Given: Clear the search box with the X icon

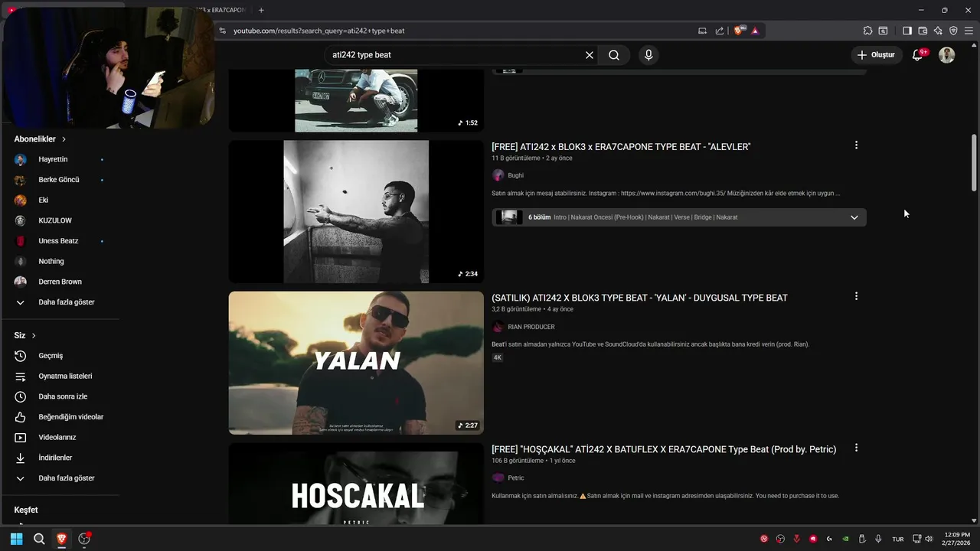Looking at the screenshot, I should pyautogui.click(x=590, y=55).
